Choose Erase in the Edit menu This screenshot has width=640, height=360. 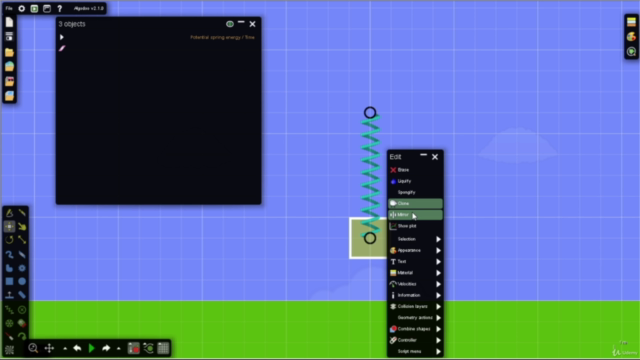click(x=415, y=170)
